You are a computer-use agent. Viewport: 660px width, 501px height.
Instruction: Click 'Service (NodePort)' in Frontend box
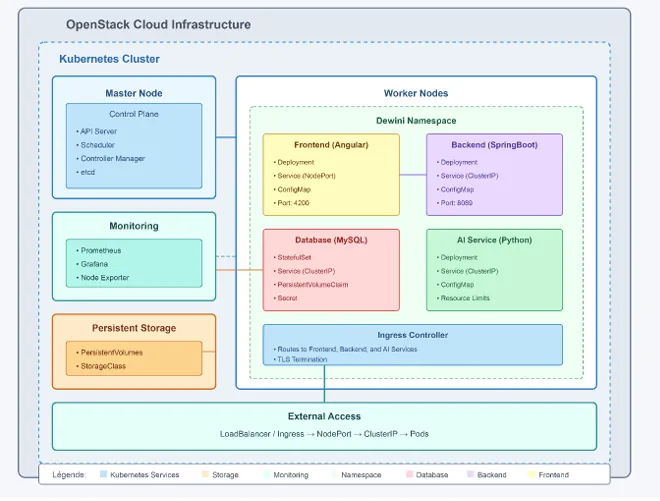pyautogui.click(x=304, y=176)
